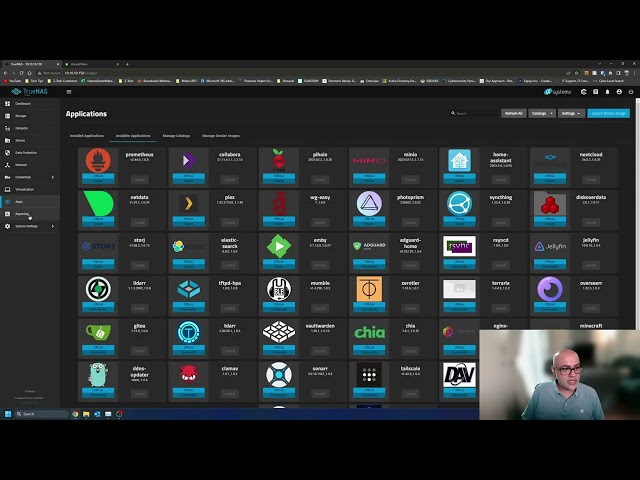The height and width of the screenshot is (480, 640).
Task: Click the plex yellow chevron icon
Action: tap(188, 203)
